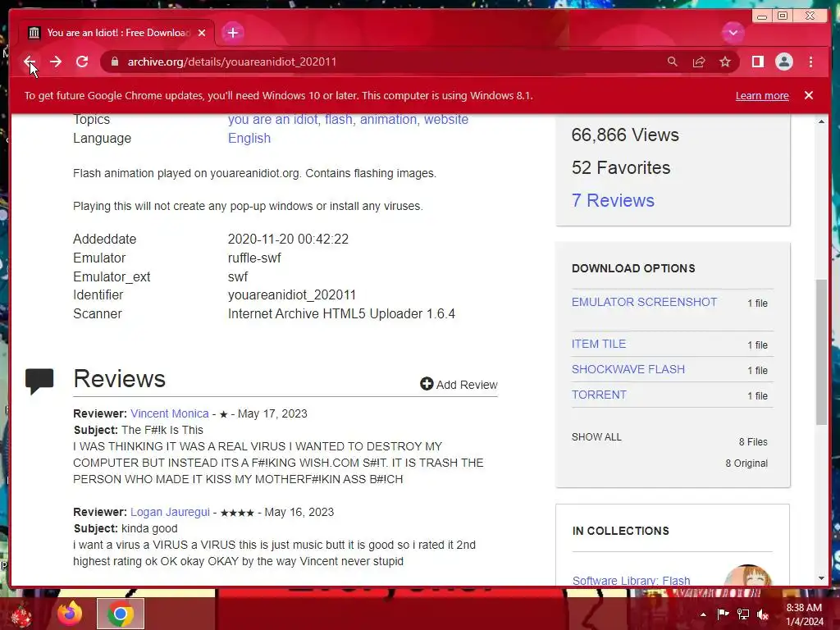The image size is (840, 630).
Task: Open the 'website' topic link
Action: coord(446,119)
